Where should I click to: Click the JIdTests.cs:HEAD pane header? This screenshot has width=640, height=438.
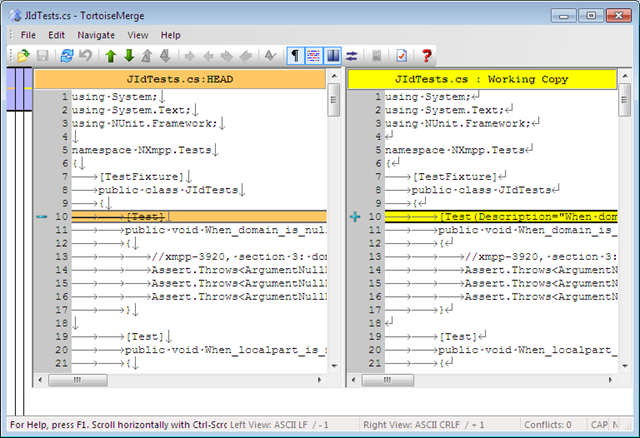tap(180, 79)
